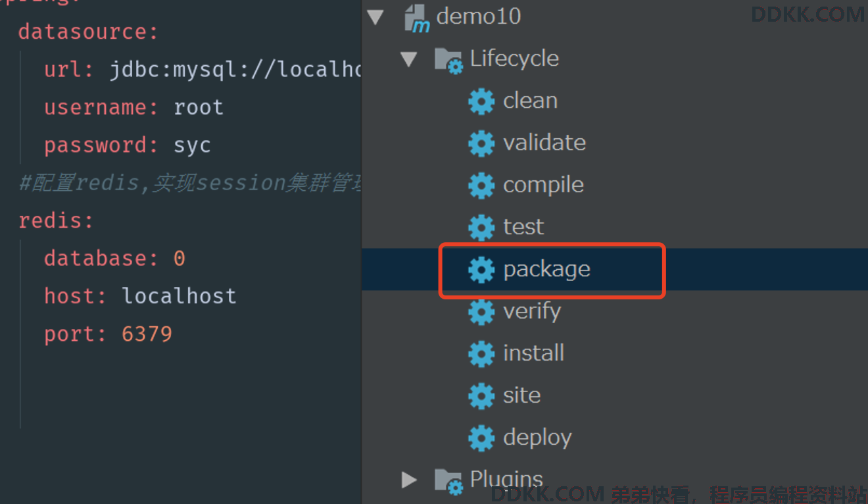Click the gear icon of package goal
This screenshot has width=868, height=504.
click(481, 270)
